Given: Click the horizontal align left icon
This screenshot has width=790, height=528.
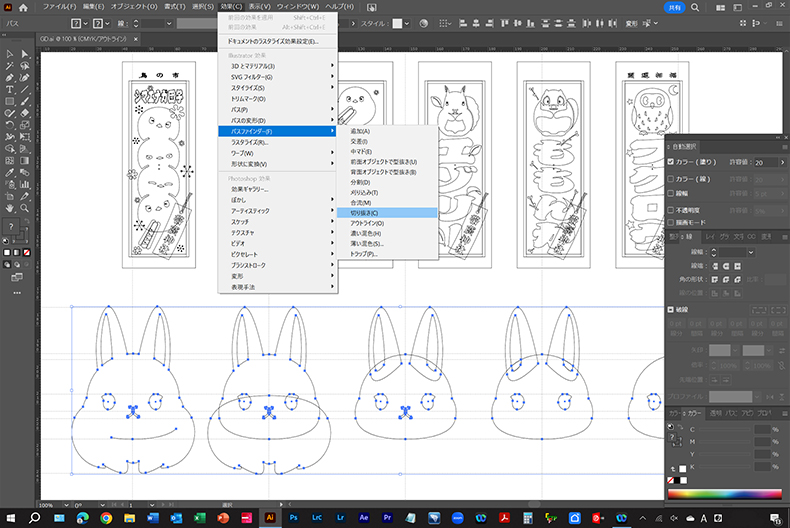Looking at the screenshot, I should point(463,23).
